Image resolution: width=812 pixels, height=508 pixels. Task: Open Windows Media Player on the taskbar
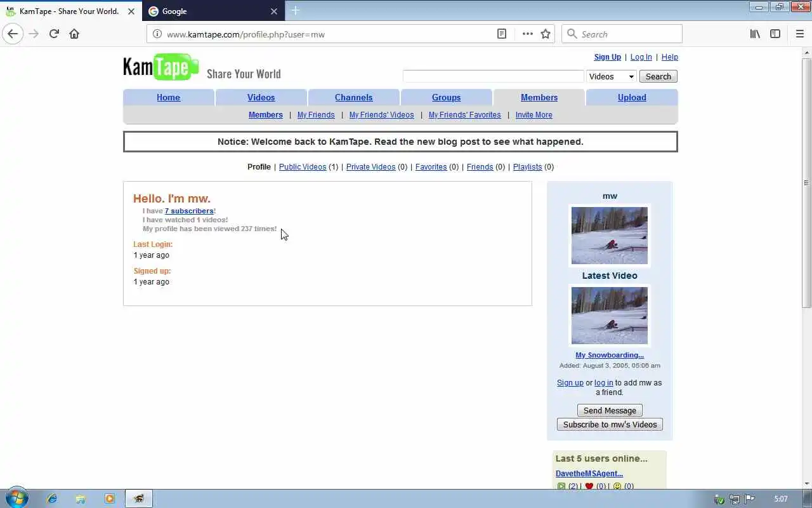click(109, 498)
